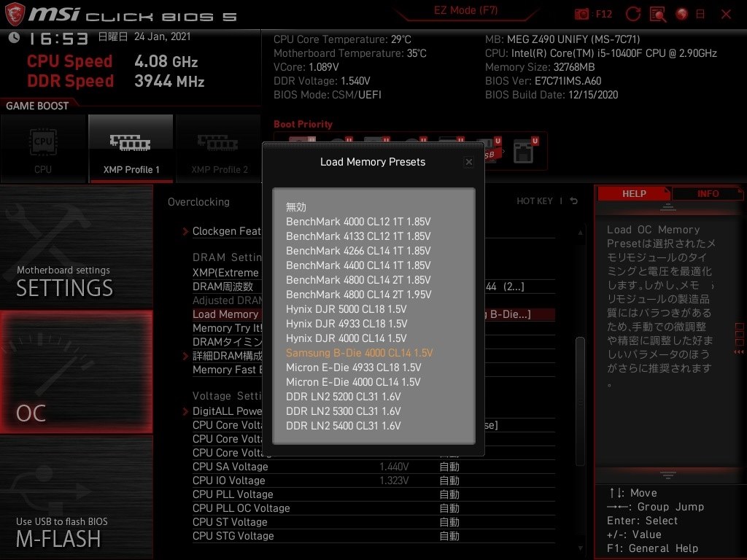The width and height of the screenshot is (747, 560).
Task: Select Samsung B-Die 4000 CL14 1.5V
Action: pyautogui.click(x=359, y=353)
